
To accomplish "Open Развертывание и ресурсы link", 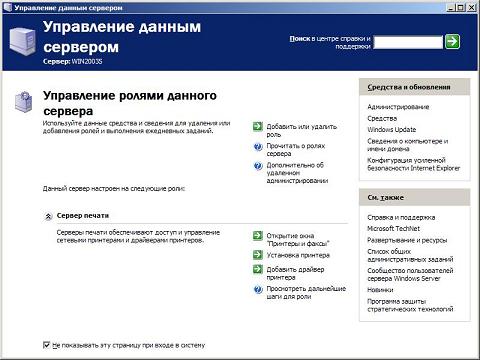I will (x=407, y=240).
